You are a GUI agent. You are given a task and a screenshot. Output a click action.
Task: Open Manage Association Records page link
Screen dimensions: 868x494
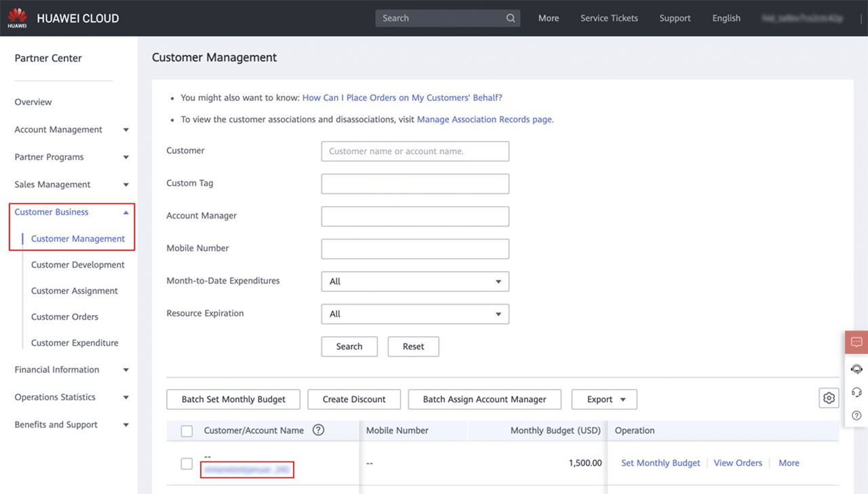click(x=484, y=119)
